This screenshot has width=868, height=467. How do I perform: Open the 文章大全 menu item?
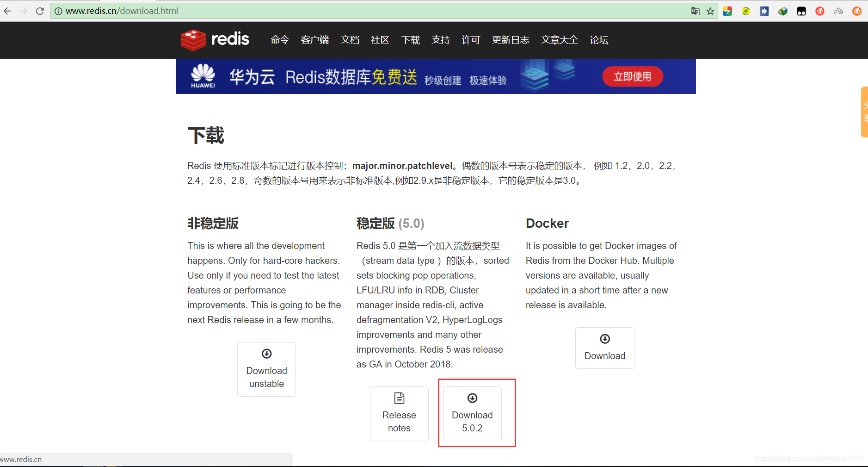(560, 40)
